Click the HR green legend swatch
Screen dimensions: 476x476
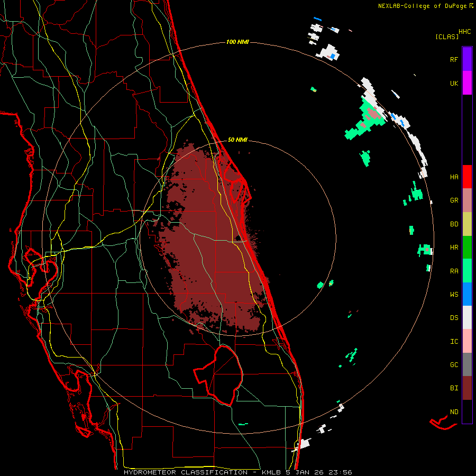[467, 248]
